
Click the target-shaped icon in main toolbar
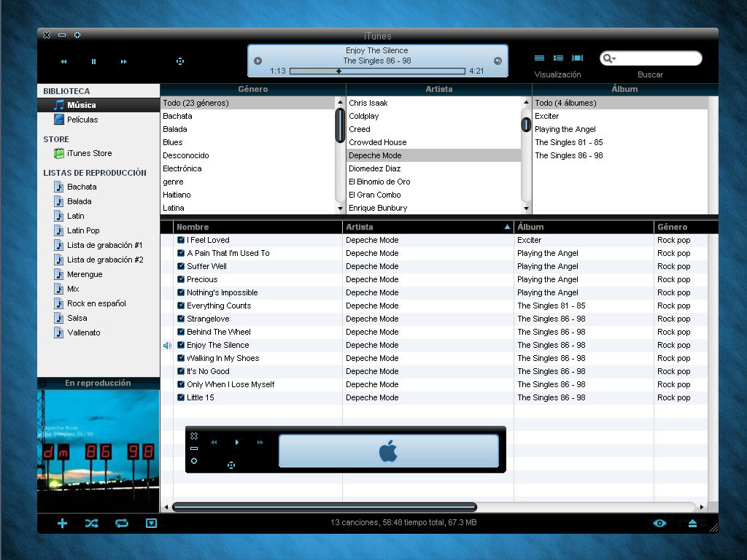click(x=180, y=61)
